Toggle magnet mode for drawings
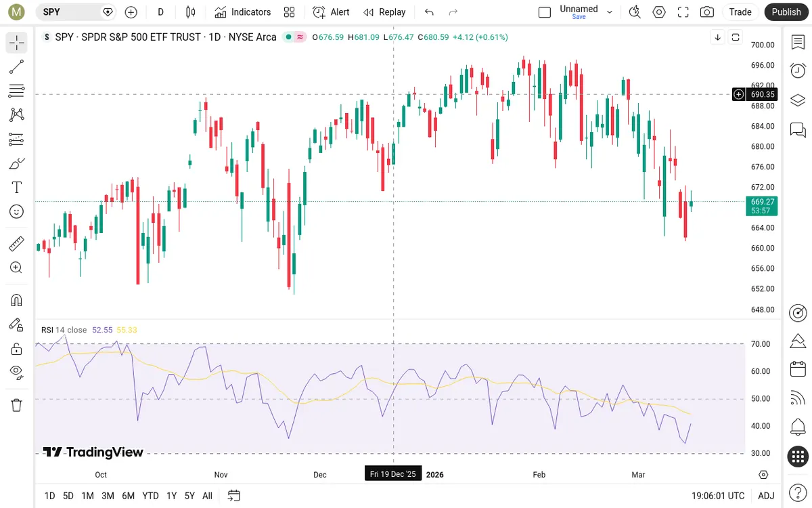812x508 pixels. pyautogui.click(x=17, y=300)
